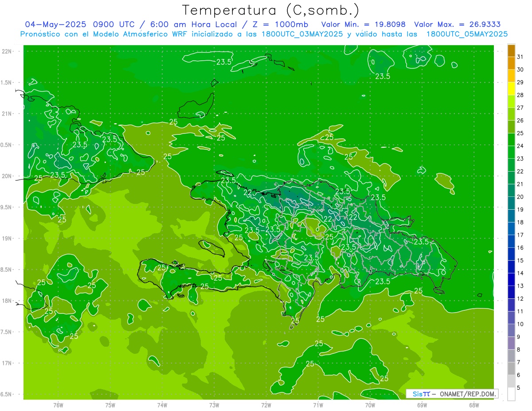Click the '19N' latitude label
532x411 pixels.
[6, 239]
